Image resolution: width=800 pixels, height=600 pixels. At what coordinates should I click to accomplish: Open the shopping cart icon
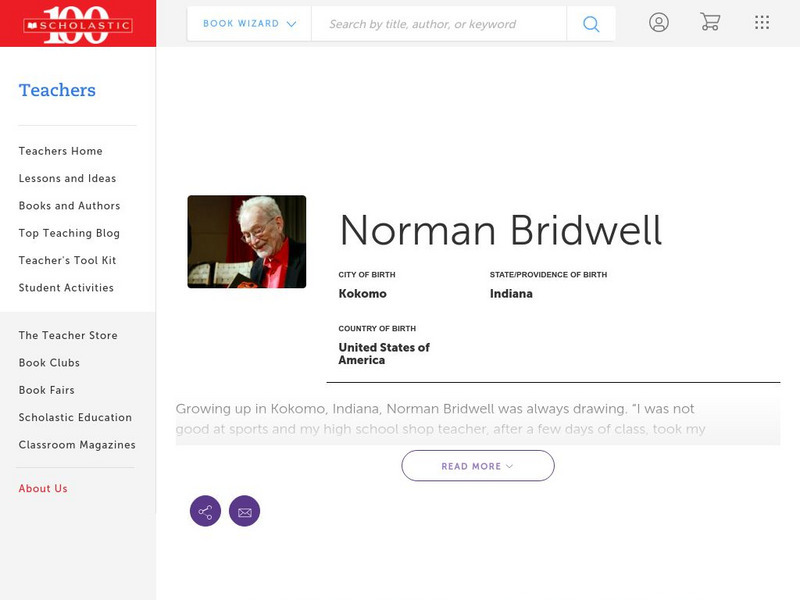pyautogui.click(x=710, y=22)
